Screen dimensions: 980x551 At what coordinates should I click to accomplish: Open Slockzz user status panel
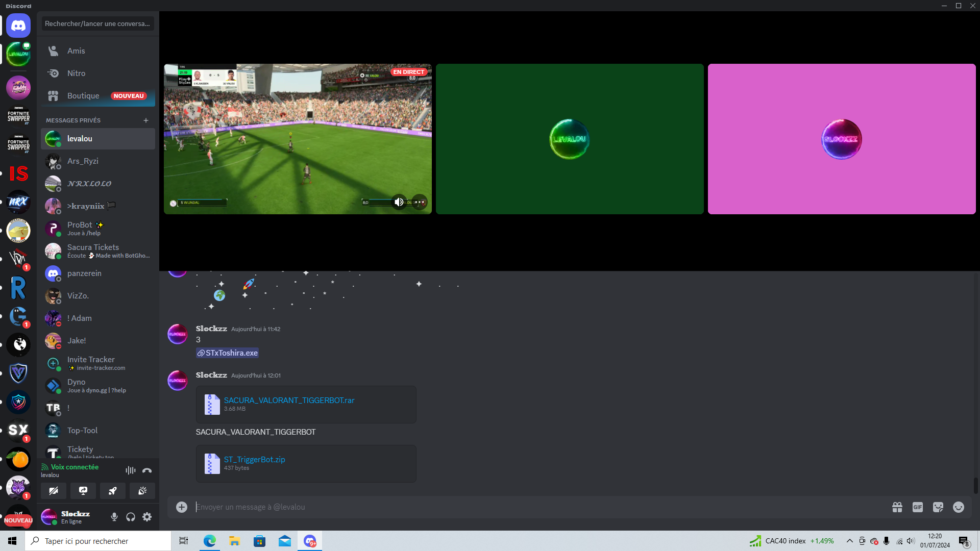(x=73, y=517)
